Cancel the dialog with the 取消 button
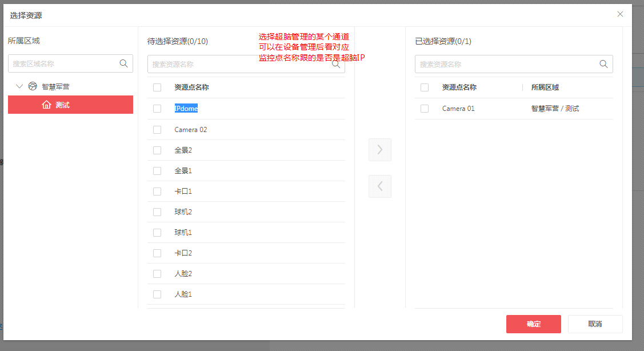The height and width of the screenshot is (351, 644). [594, 324]
